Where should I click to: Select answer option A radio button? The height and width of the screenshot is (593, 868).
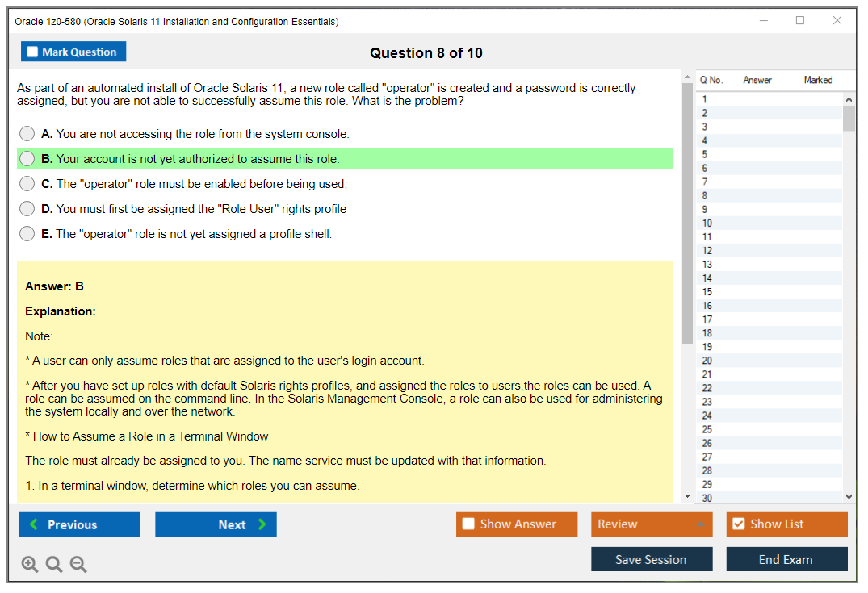(27, 134)
